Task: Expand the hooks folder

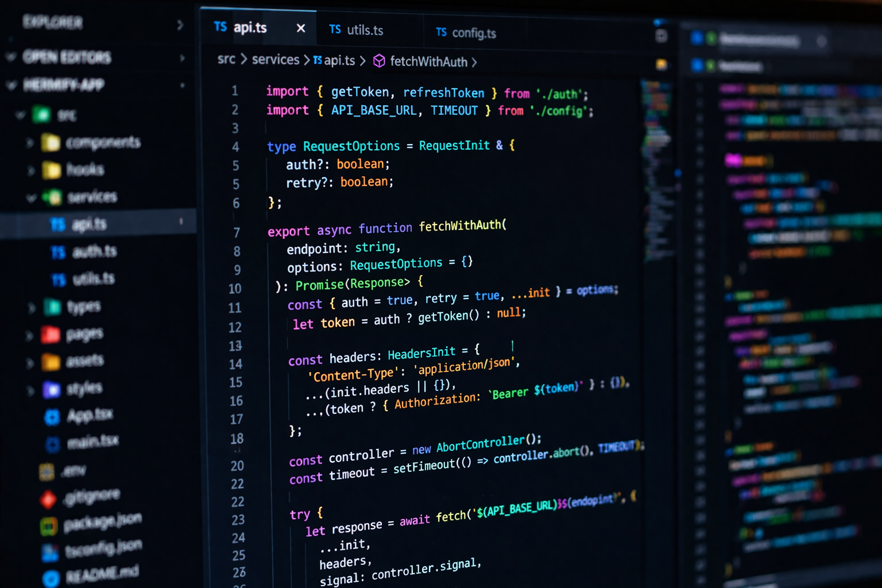Action: (x=31, y=170)
